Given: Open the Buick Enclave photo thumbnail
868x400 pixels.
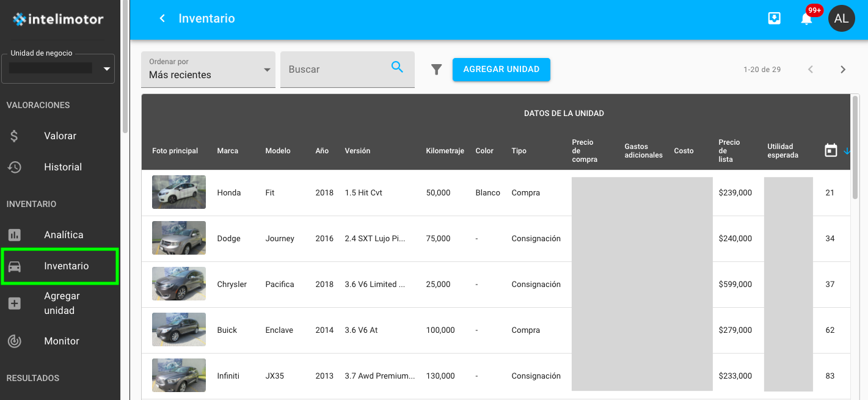Looking at the screenshot, I should pos(179,330).
